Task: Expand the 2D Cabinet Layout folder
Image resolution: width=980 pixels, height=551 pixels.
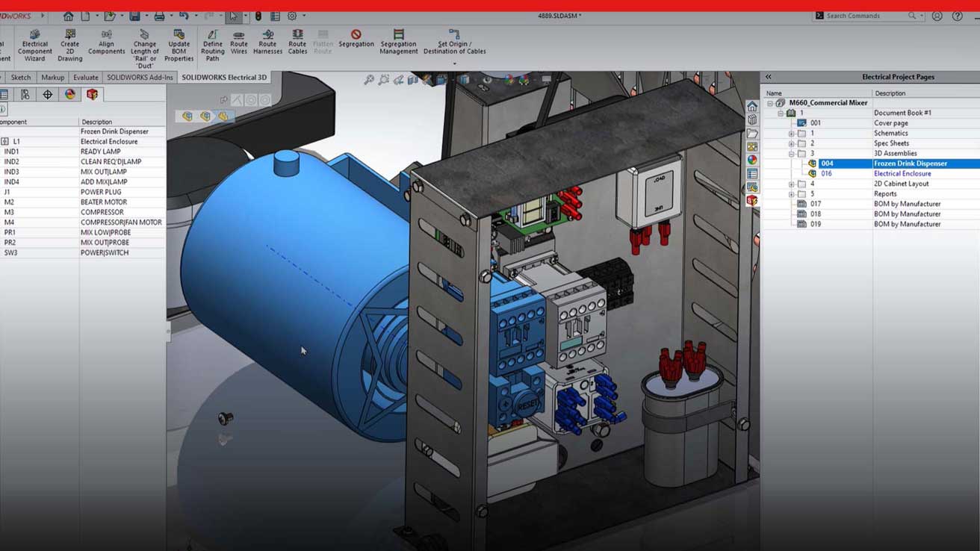Action: pos(792,184)
